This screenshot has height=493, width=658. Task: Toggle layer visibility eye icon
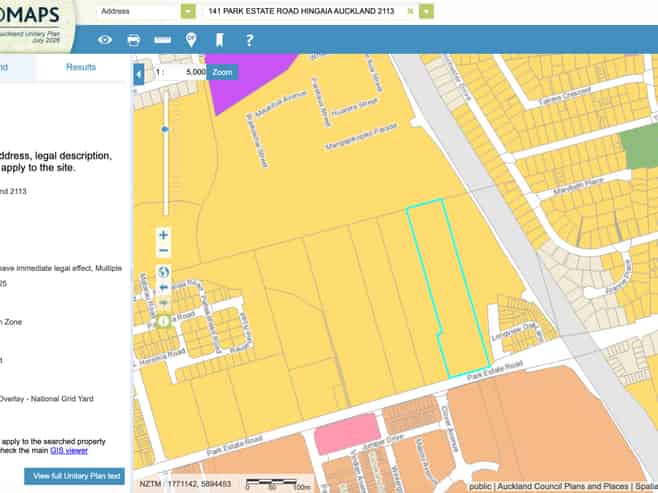(x=104, y=40)
